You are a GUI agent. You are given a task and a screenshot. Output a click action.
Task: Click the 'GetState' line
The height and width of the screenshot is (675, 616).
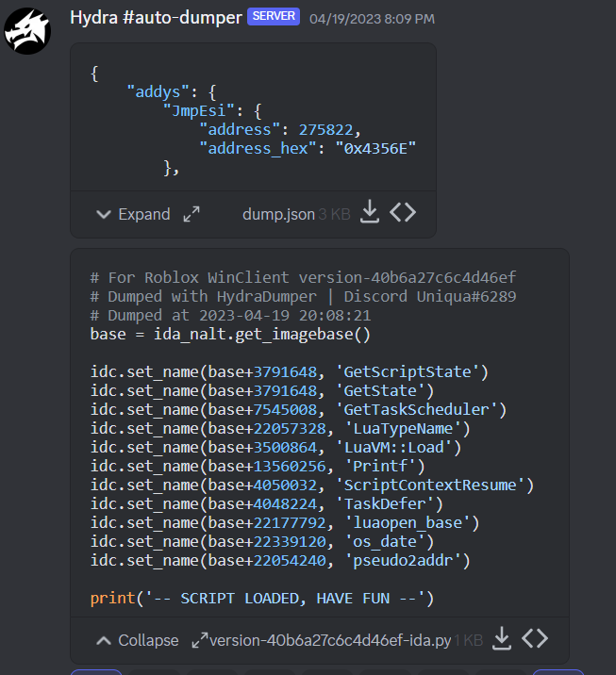[x=262, y=391]
